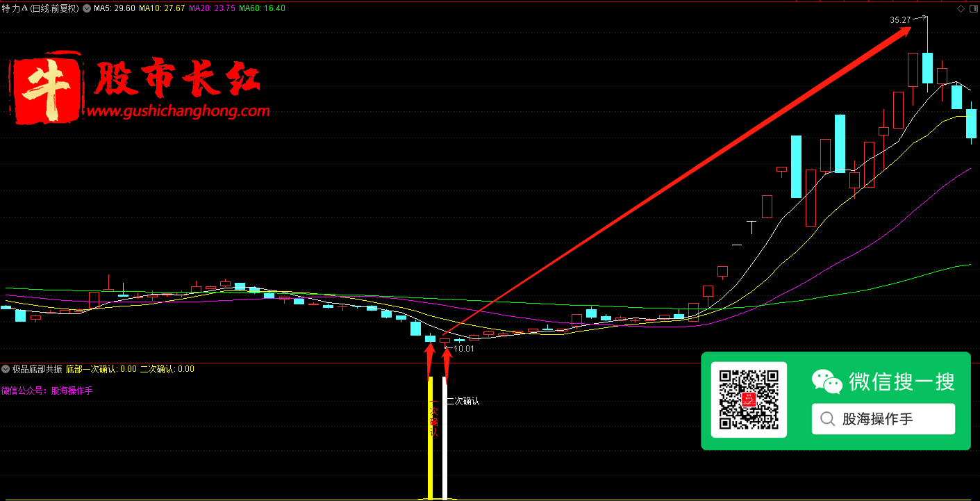This screenshot has width=980, height=501.
Task: Click the MA10: 27.67 label
Action: click(x=162, y=9)
